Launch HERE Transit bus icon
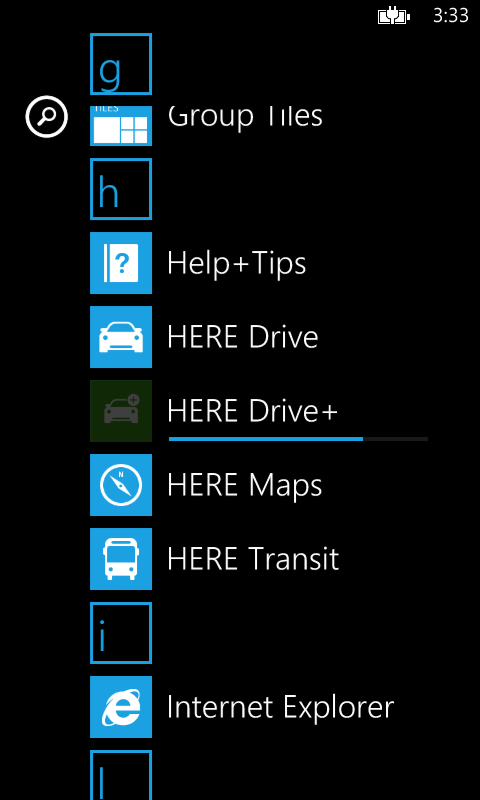The height and width of the screenshot is (800, 480). click(x=121, y=559)
